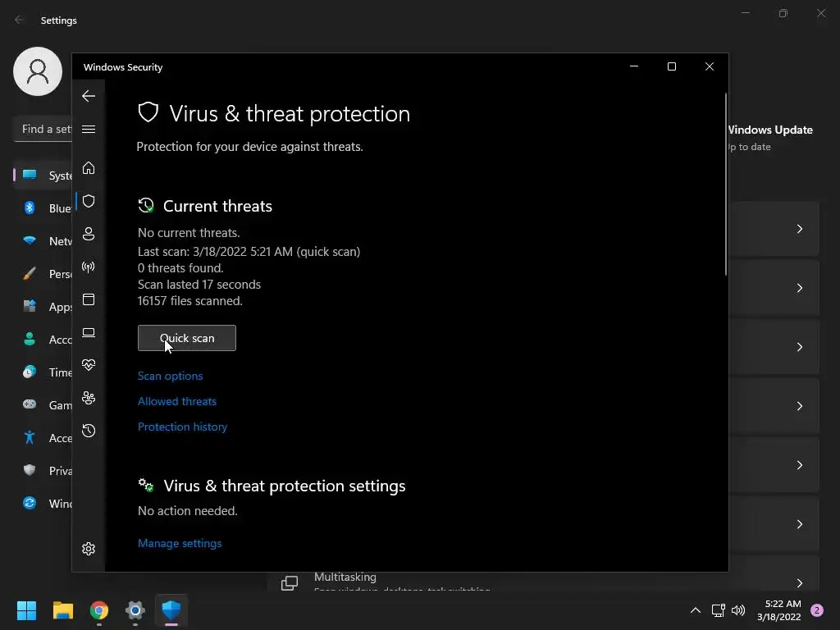The width and height of the screenshot is (840, 630).
Task: Open Device security laptop icon
Action: point(89,333)
